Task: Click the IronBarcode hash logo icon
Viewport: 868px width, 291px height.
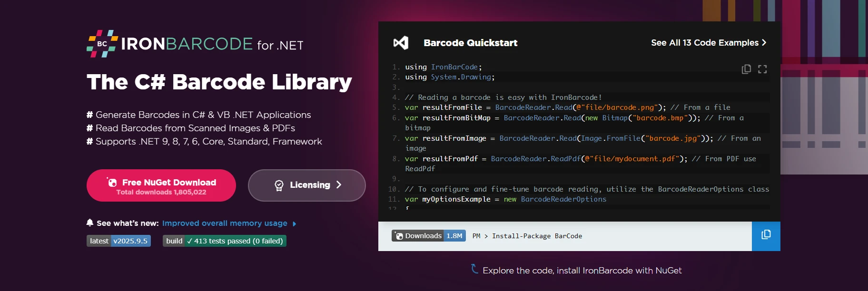Action: 102,44
